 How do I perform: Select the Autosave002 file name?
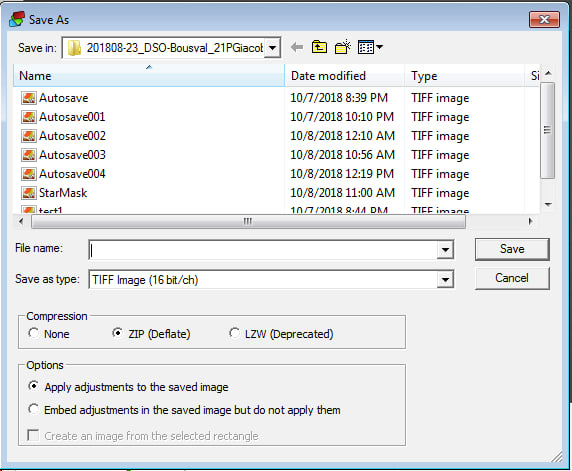[72, 136]
